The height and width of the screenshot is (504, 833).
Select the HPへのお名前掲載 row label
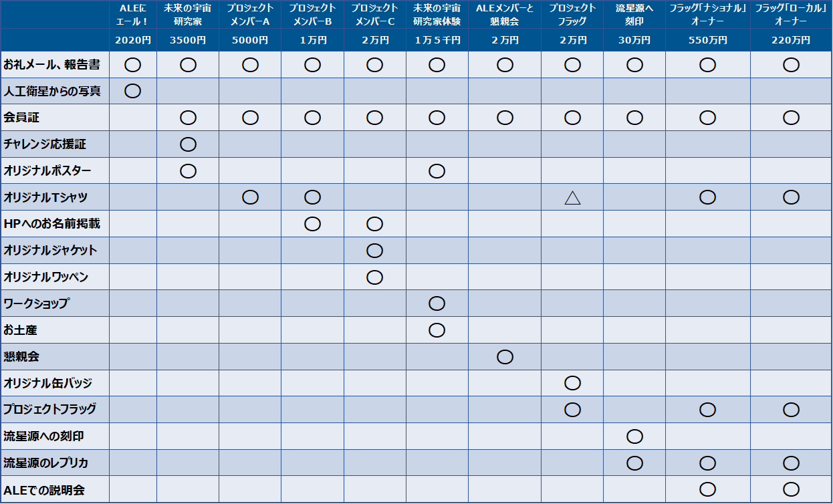pyautogui.click(x=52, y=224)
